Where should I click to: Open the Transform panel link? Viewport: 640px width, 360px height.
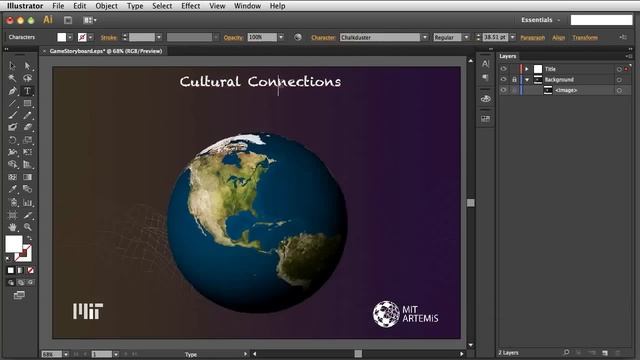click(584, 37)
